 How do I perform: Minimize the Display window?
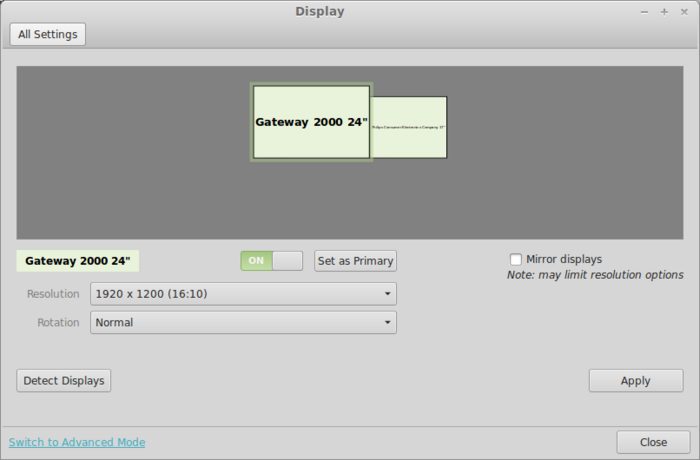click(644, 13)
